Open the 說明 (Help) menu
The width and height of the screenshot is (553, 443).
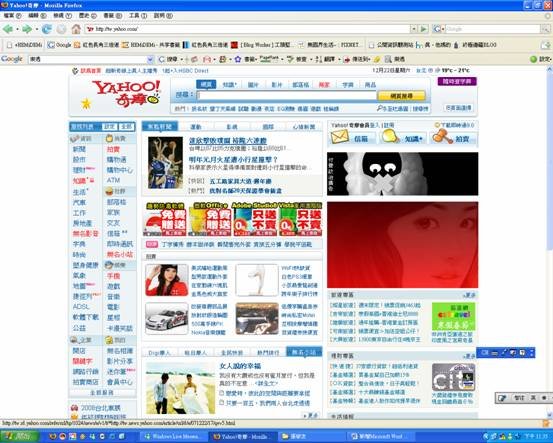tap(163, 16)
